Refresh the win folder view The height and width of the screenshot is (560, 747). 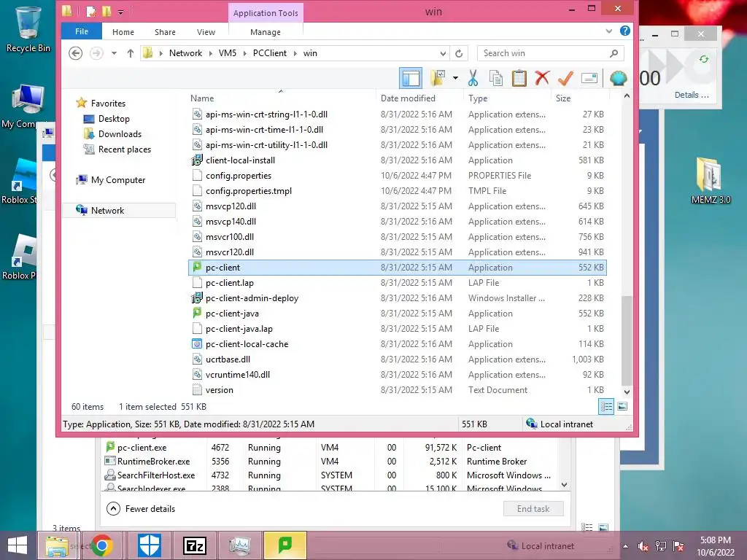pos(459,53)
